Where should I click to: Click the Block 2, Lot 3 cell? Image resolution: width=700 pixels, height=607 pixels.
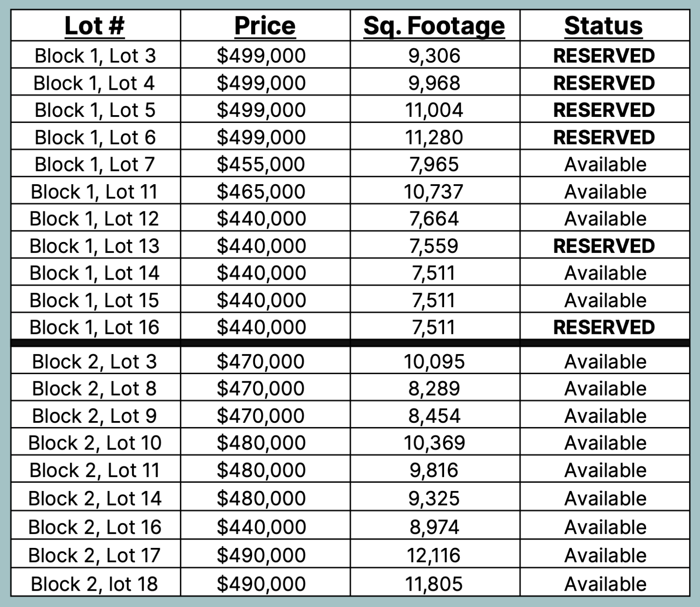click(94, 361)
